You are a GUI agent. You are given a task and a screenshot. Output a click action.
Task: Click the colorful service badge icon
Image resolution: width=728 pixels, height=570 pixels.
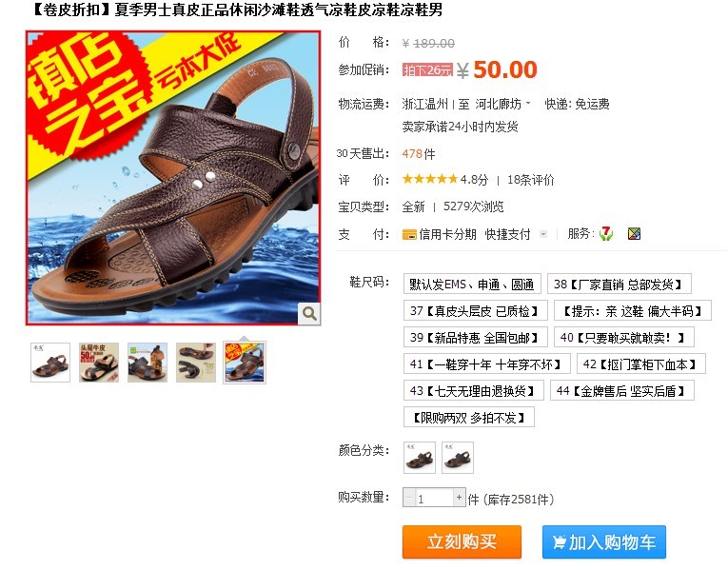(x=634, y=234)
